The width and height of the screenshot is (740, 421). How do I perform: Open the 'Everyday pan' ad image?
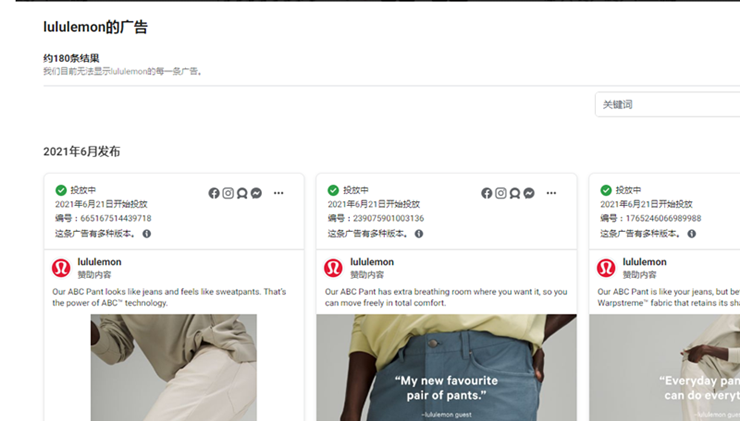tap(664, 368)
